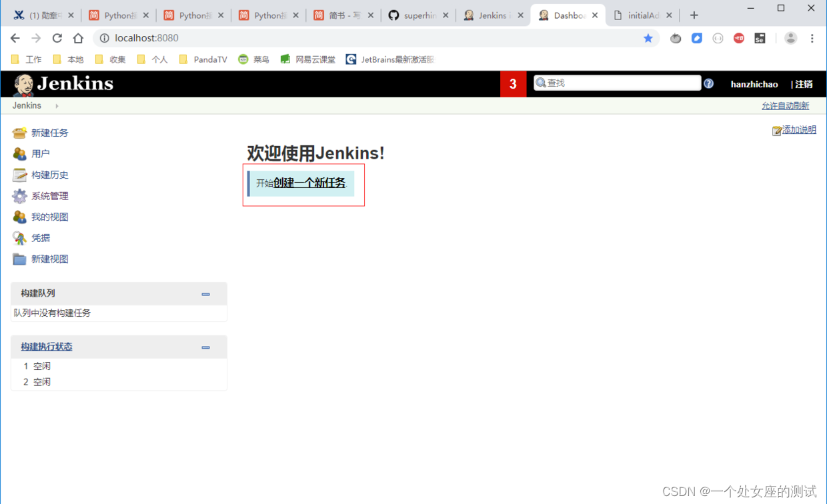Click the 队列中没有构建任务 text
827x504 pixels.
(x=52, y=313)
